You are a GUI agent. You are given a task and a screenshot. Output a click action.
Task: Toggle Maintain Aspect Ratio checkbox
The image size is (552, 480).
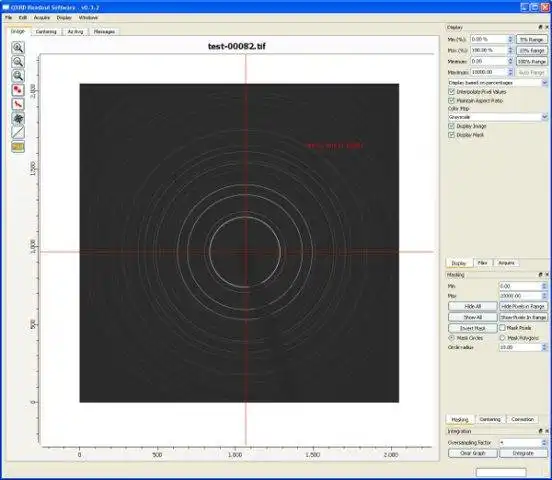pyautogui.click(x=452, y=101)
